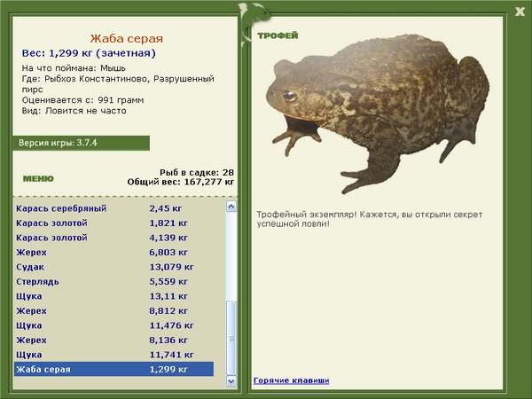Click the fish list scrollbar thumb
The image size is (532, 399).
[x=231, y=338]
